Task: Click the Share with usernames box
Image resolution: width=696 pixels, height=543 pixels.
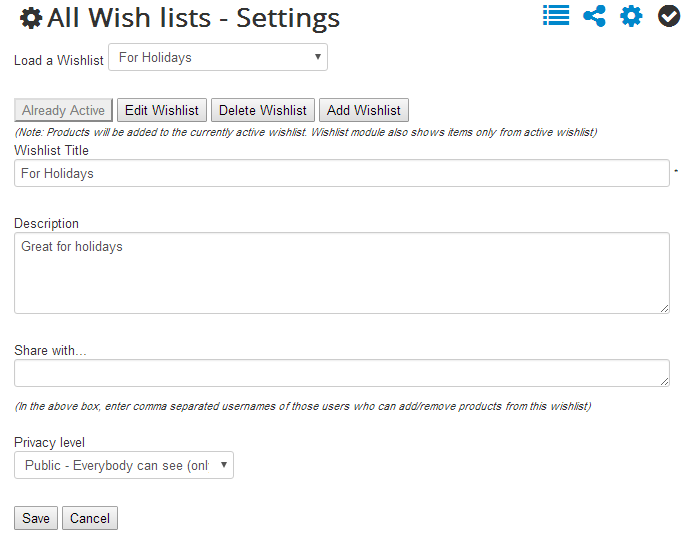Action: [x=341, y=373]
